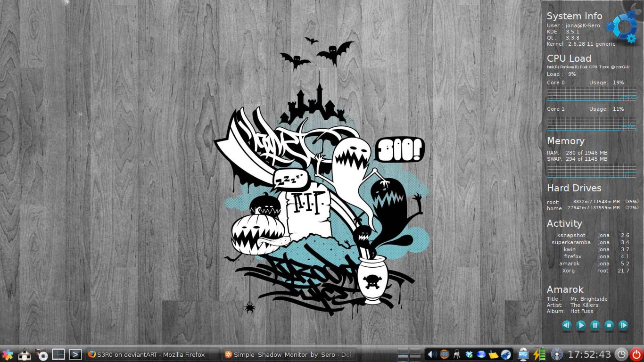Click the Kernel 2.6.28-11-generic line
644x362 pixels.
tap(581, 44)
